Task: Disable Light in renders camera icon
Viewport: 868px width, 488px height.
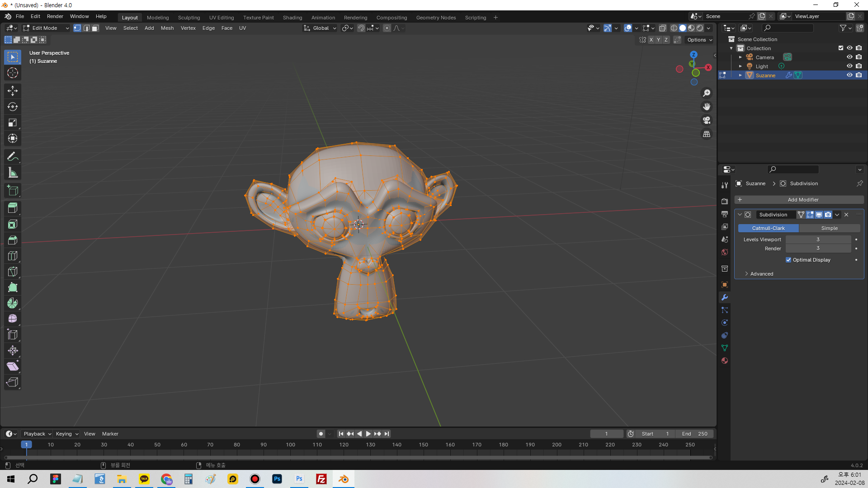Action: click(x=859, y=66)
